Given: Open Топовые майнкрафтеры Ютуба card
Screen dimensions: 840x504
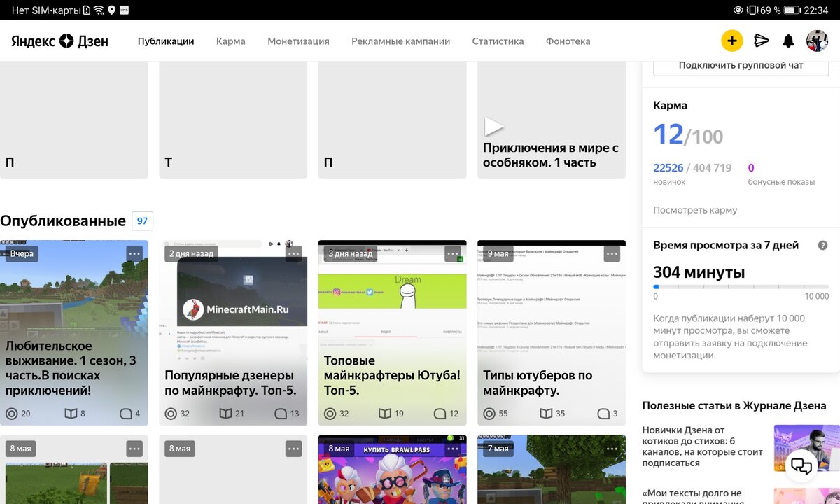Looking at the screenshot, I should click(x=392, y=332).
